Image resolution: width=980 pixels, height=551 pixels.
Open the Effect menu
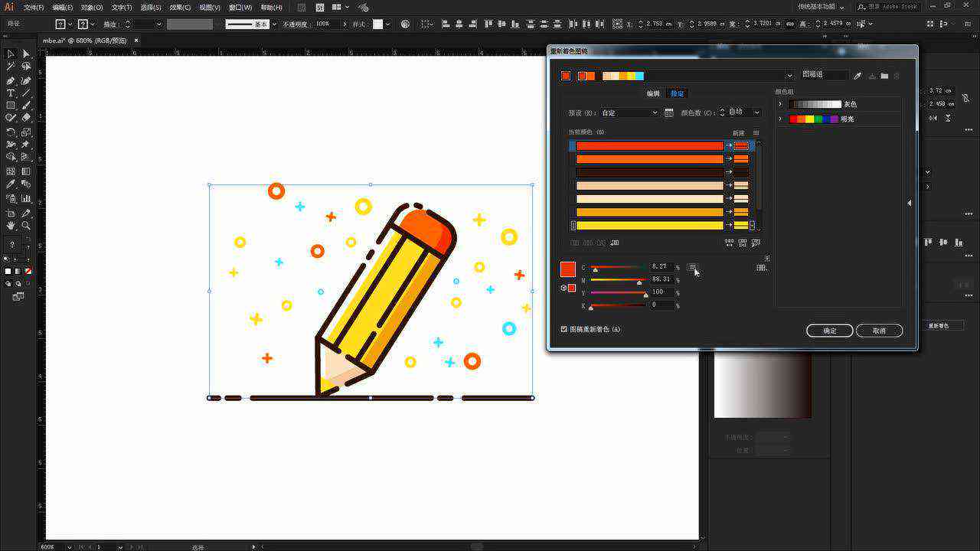[180, 7]
